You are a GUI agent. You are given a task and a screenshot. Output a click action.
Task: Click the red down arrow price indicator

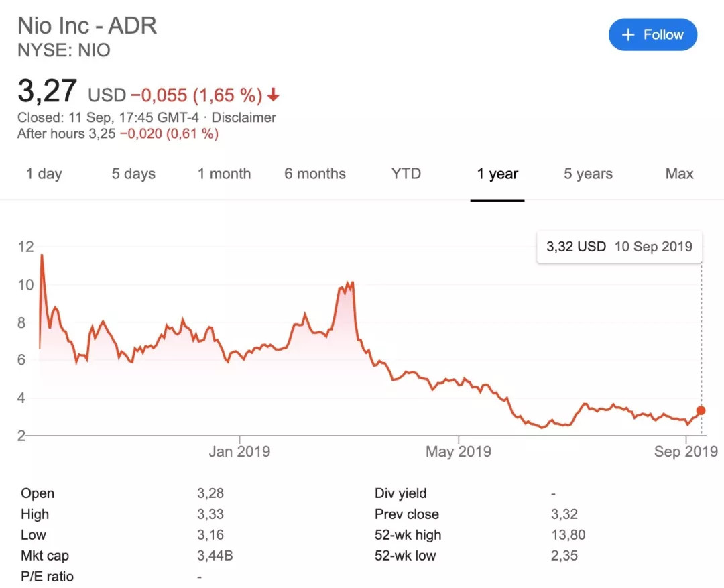(274, 95)
